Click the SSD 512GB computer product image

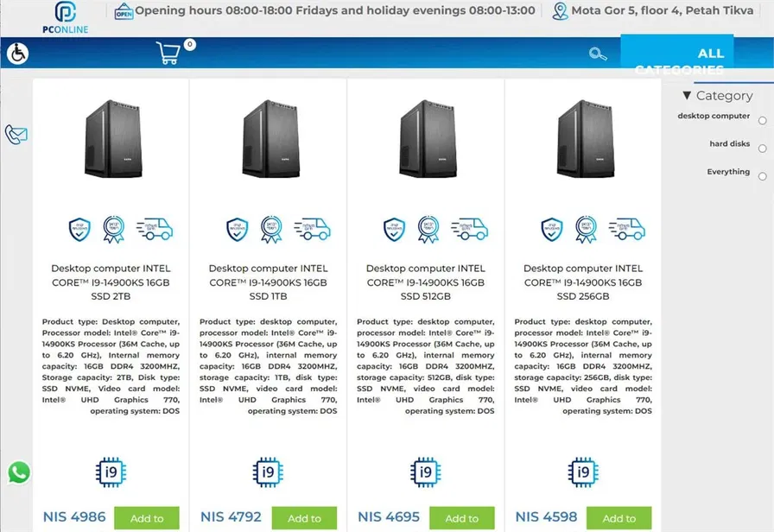[425, 138]
